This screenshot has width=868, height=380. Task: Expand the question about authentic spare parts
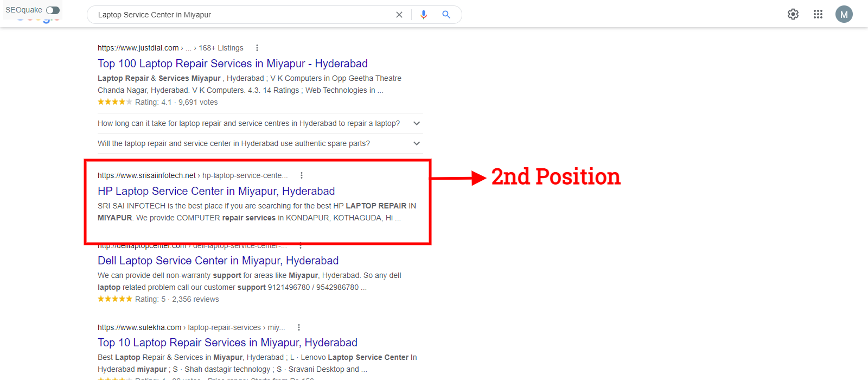click(259, 143)
